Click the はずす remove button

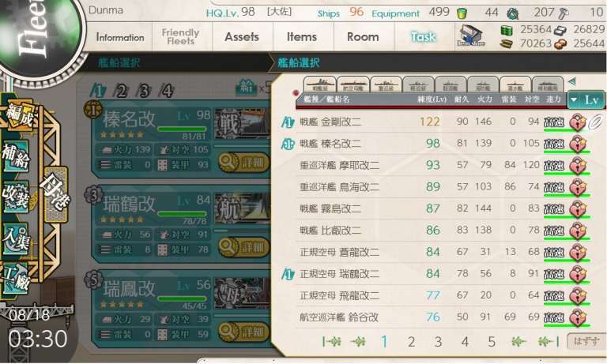tap(586, 341)
